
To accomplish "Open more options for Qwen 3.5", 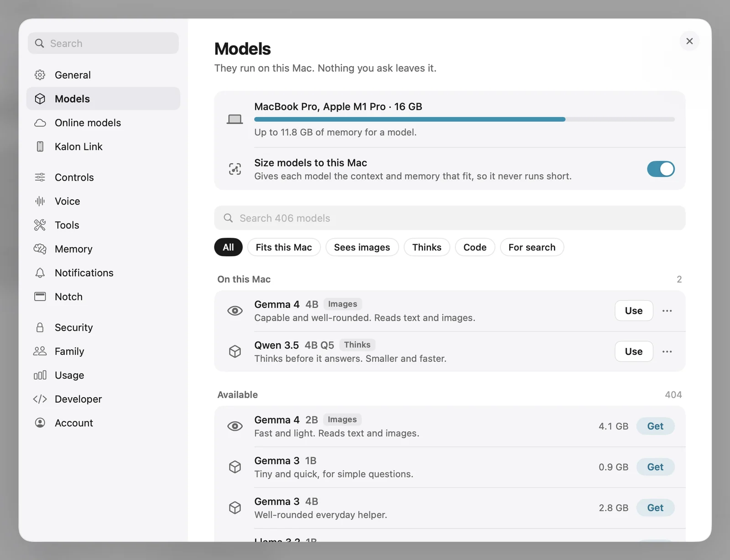I will click(x=667, y=352).
